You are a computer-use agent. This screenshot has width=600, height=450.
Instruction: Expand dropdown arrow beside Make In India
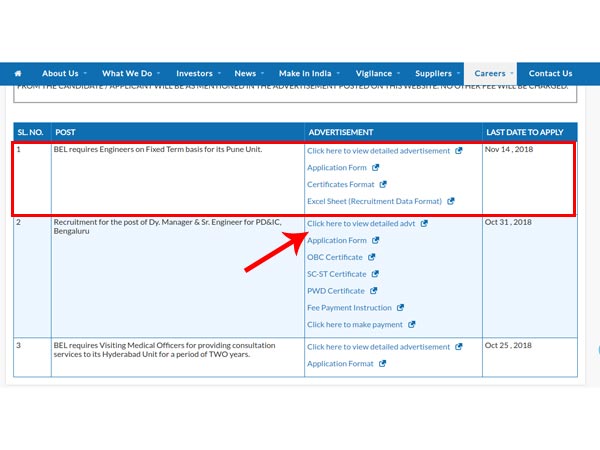coord(338,73)
